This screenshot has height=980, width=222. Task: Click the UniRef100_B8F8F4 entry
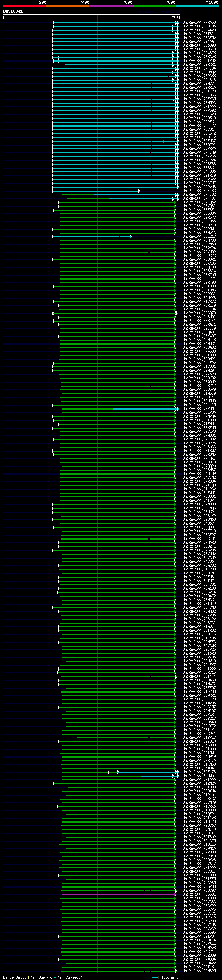click(199, 210)
